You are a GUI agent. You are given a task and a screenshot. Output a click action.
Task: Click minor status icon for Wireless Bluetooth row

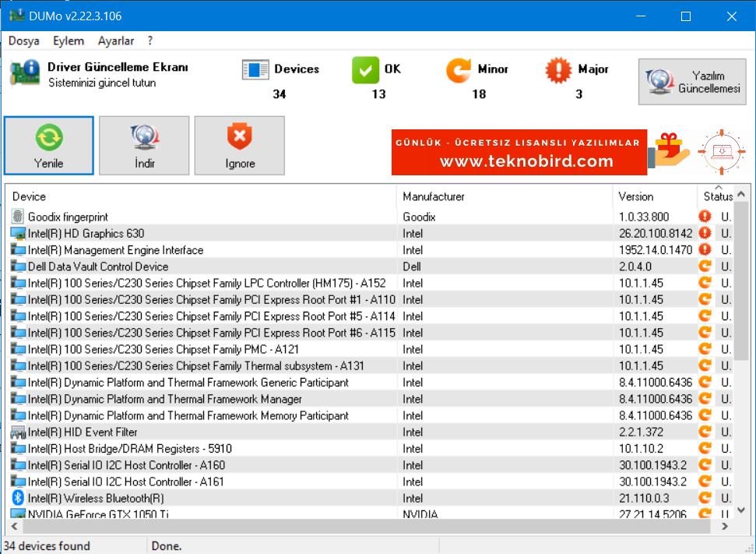705,498
